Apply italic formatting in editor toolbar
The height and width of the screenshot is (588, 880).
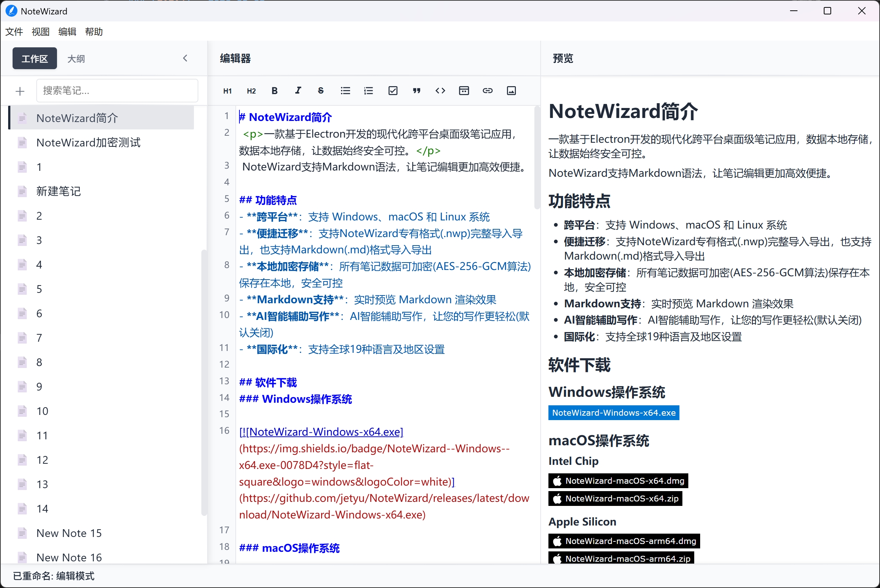[x=298, y=91]
